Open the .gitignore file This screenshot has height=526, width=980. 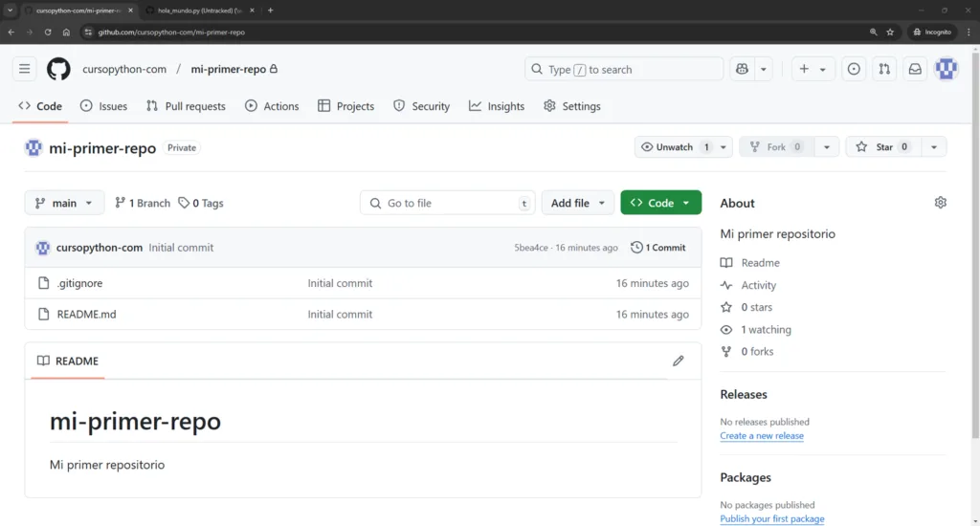pos(79,283)
